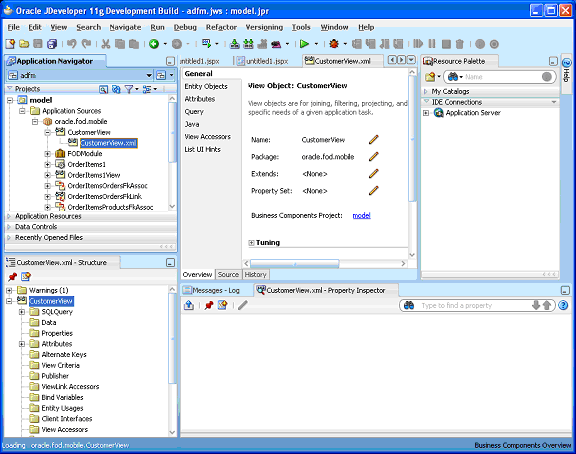This screenshot has height=454, width=576.
Task: Edit the Name field with pencil icon
Action: pos(374,140)
